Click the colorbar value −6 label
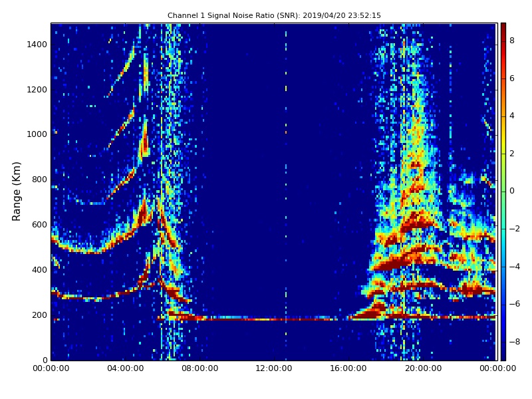Viewport: 532px width, 399px height. (x=515, y=304)
